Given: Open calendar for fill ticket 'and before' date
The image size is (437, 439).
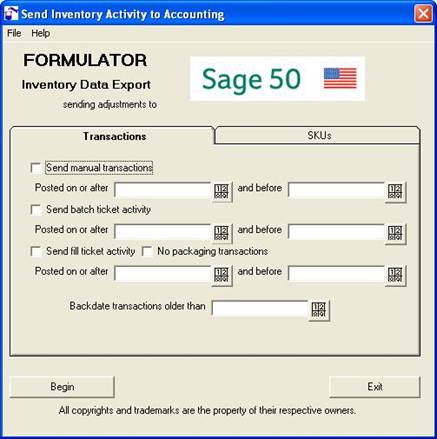Looking at the screenshot, I should coord(395,275).
